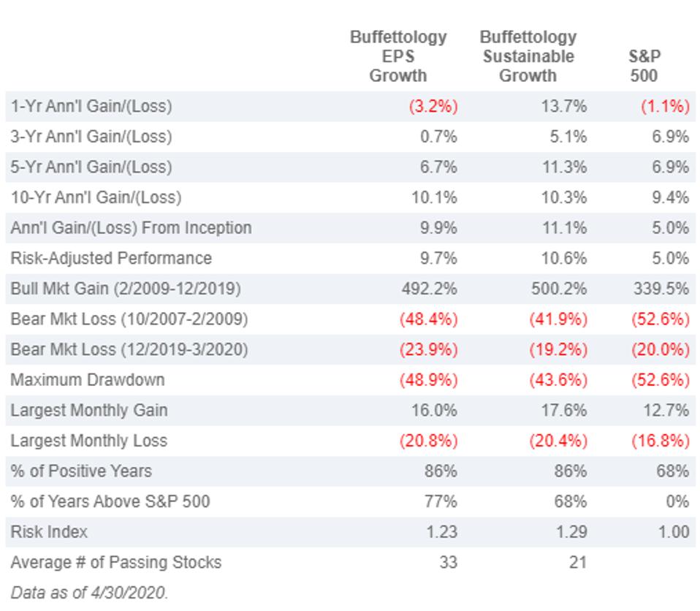Screen dimensions: 700x611
Task: Select the 500.2% bull market gain cell
Action: click(558, 289)
